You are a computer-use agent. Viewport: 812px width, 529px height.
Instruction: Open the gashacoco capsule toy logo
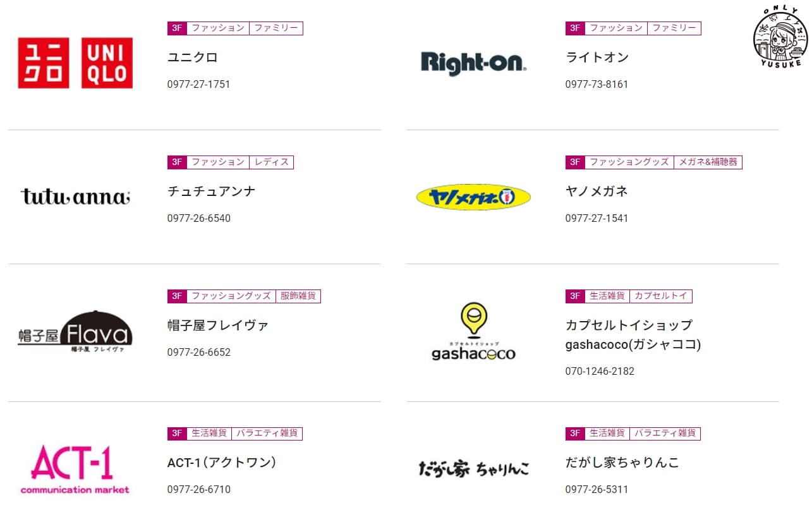pos(473,332)
